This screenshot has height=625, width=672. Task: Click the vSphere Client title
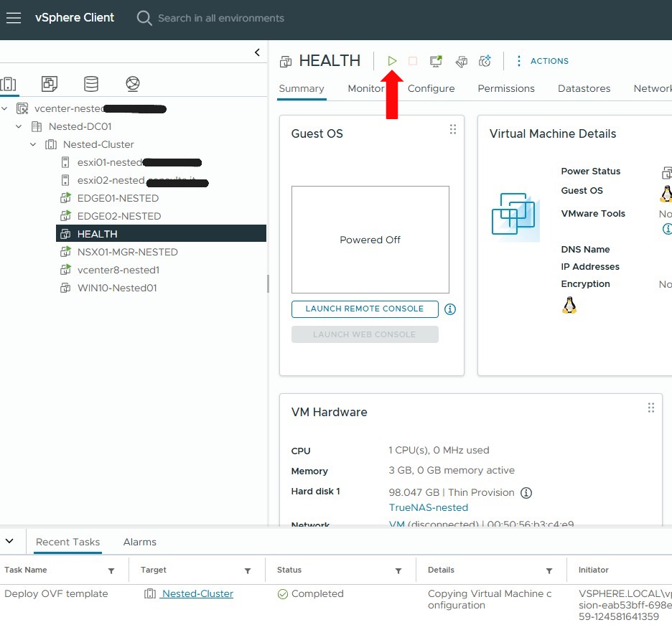tap(75, 17)
